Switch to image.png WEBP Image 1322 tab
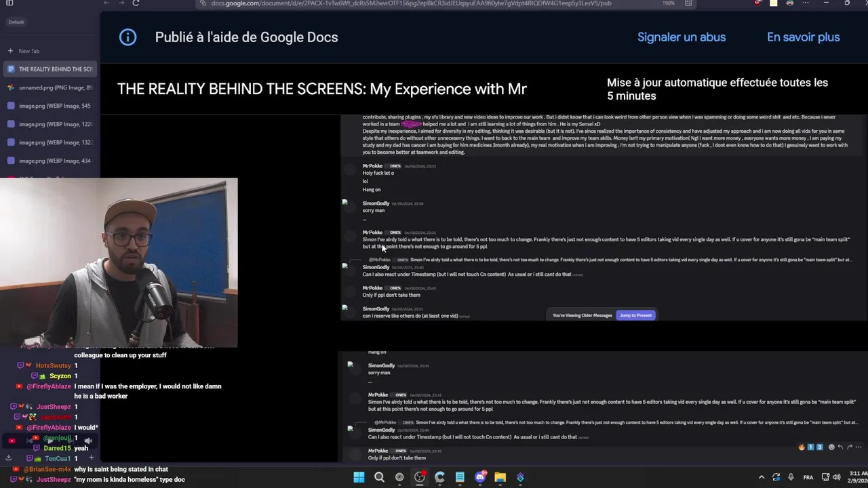Viewport: 868px width, 488px height. [x=49, y=142]
